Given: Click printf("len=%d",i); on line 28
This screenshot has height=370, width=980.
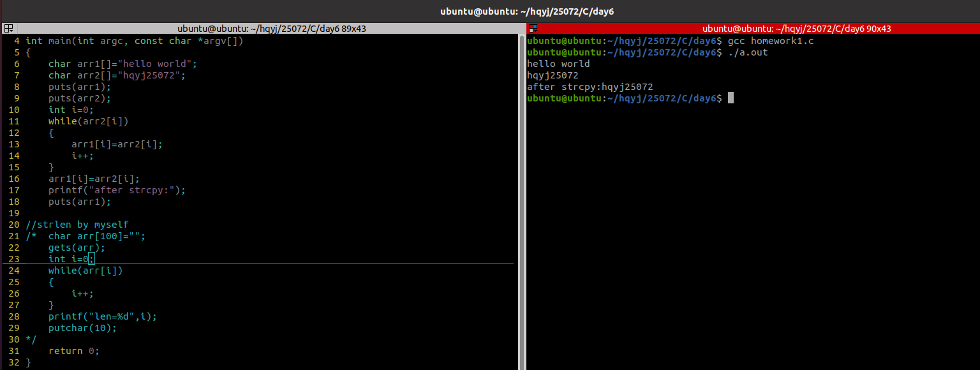Looking at the screenshot, I should [103, 316].
